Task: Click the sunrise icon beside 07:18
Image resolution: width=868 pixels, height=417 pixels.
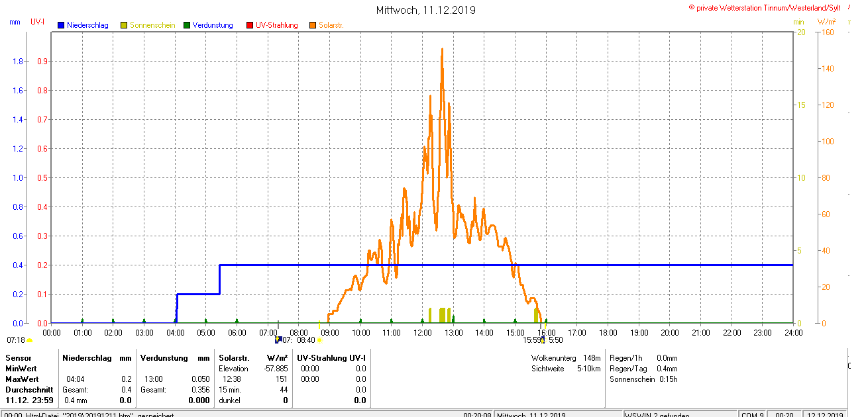Action: [x=29, y=340]
